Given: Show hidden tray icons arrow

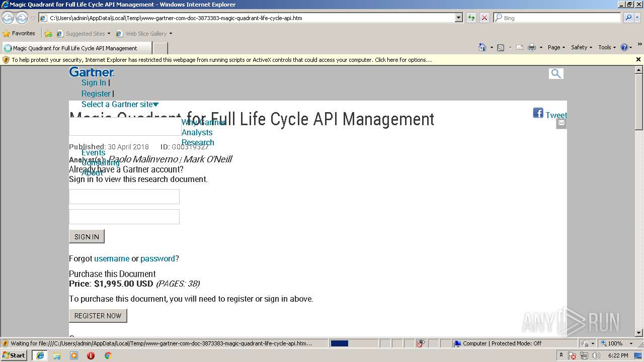Looking at the screenshot, I should pyautogui.click(x=561, y=355).
